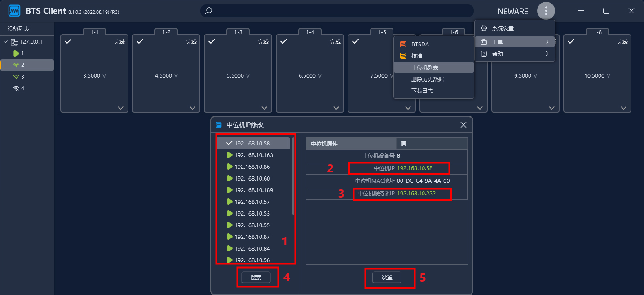The width and height of the screenshot is (644, 295).
Task: Click the 设置 set button
Action: click(387, 277)
